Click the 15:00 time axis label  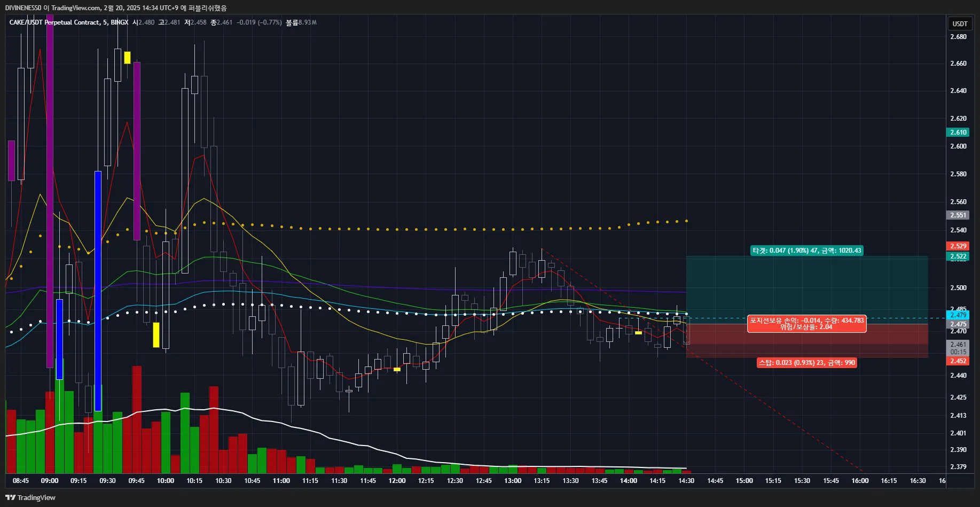click(x=744, y=481)
